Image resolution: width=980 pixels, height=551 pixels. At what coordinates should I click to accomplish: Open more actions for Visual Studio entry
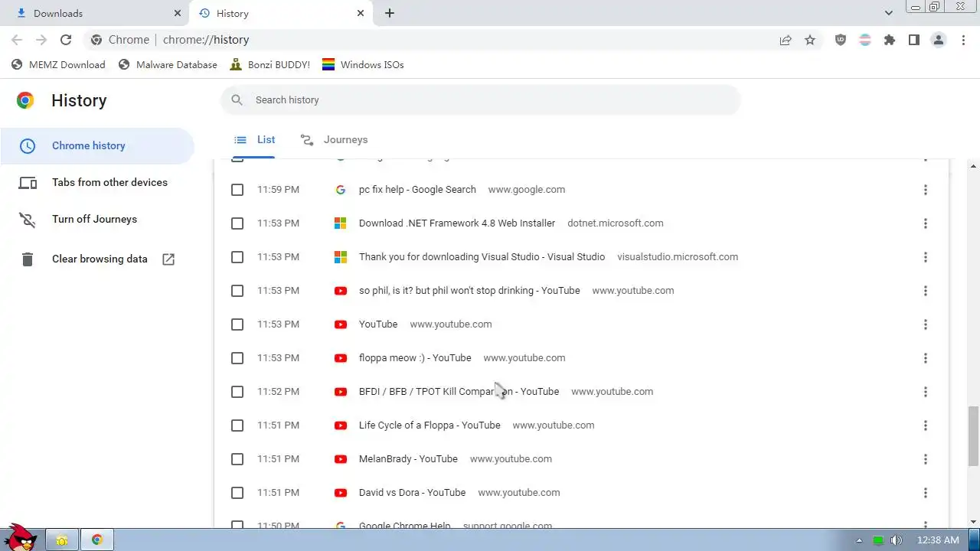point(925,257)
